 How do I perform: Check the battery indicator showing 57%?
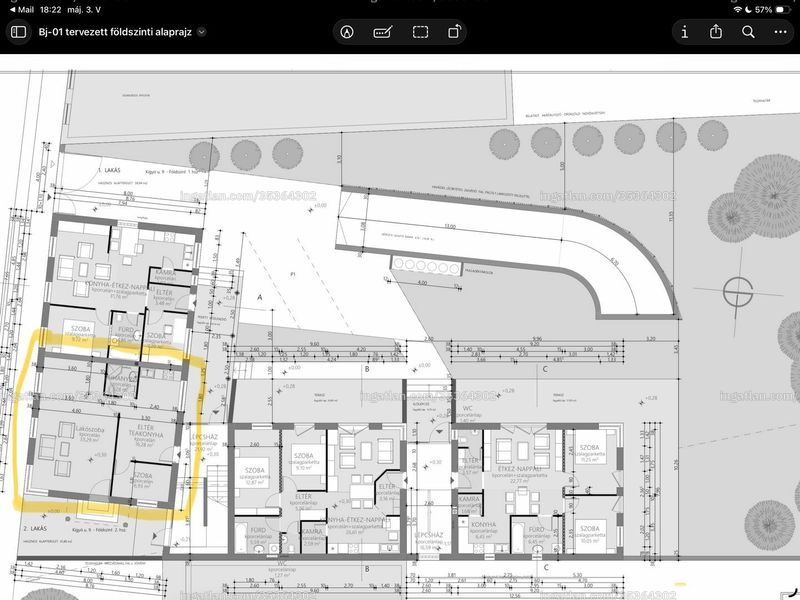[x=772, y=9]
